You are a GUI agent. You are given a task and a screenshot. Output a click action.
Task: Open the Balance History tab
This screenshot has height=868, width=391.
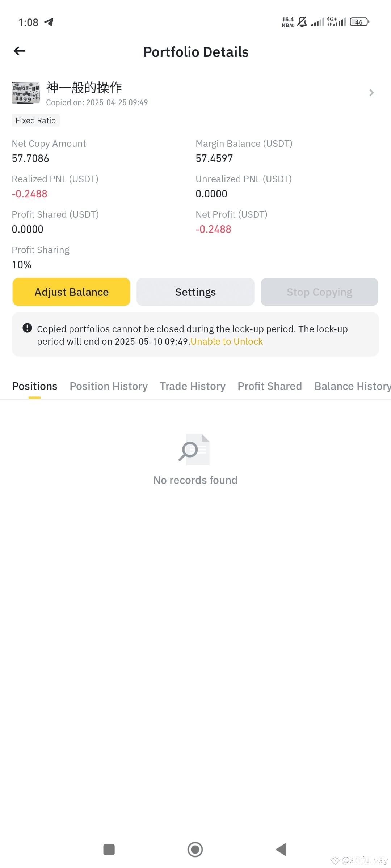pyautogui.click(x=353, y=386)
